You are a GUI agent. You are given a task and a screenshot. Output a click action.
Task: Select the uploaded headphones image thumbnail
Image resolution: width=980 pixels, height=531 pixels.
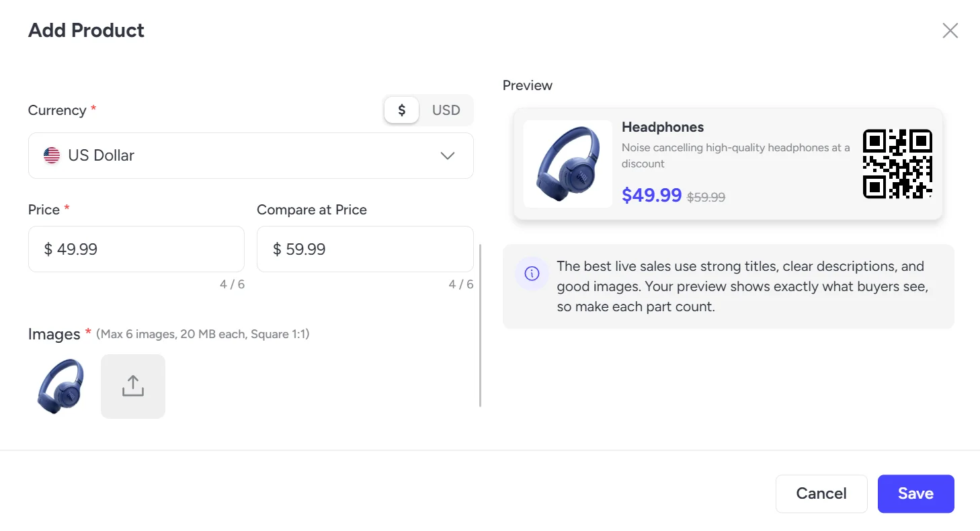point(60,386)
